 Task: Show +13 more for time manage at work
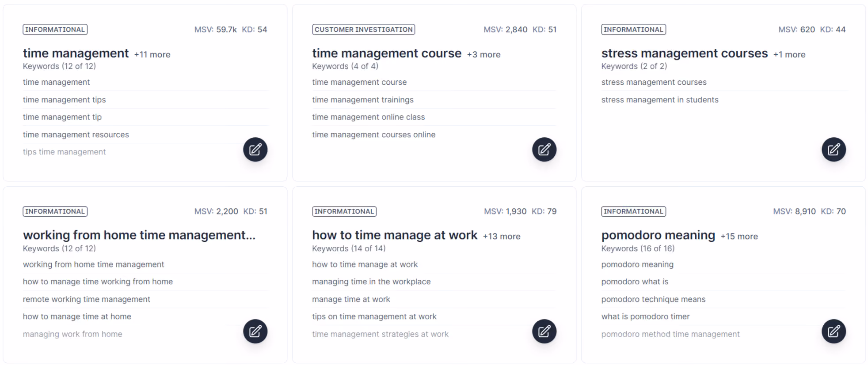pyautogui.click(x=502, y=237)
